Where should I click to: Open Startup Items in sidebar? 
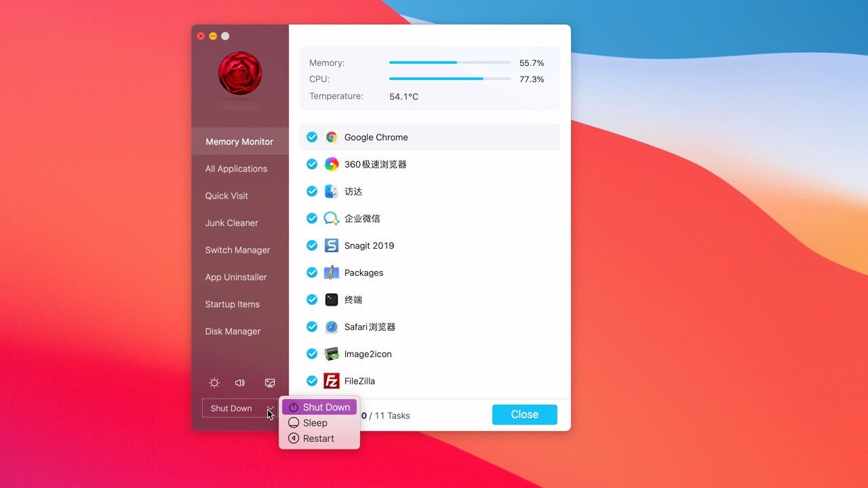click(x=240, y=304)
